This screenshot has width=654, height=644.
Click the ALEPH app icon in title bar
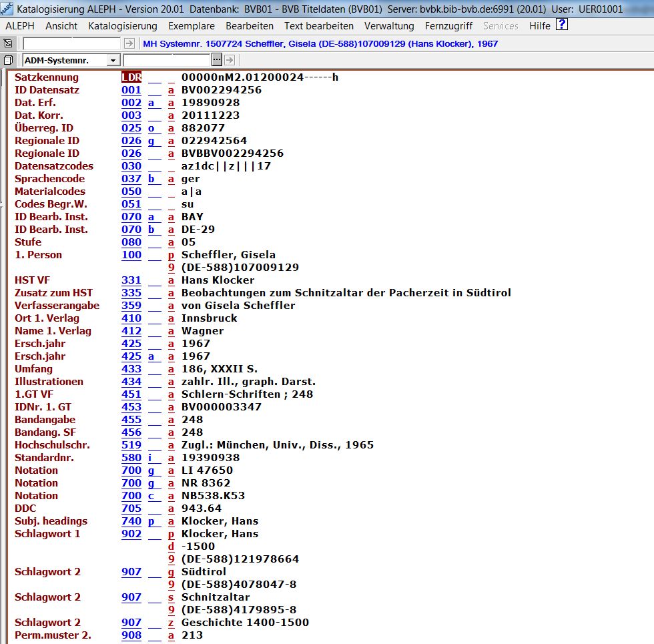[7, 9]
